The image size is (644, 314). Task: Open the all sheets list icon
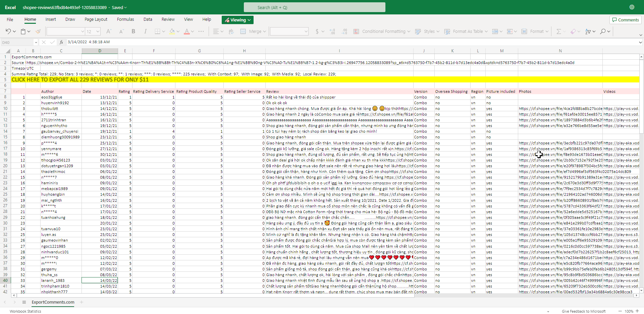24,302
